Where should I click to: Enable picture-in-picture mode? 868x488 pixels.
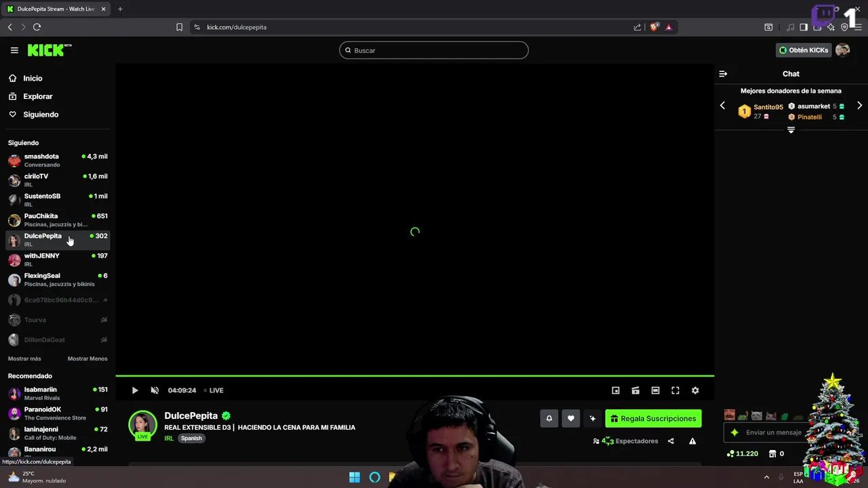pyautogui.click(x=616, y=390)
